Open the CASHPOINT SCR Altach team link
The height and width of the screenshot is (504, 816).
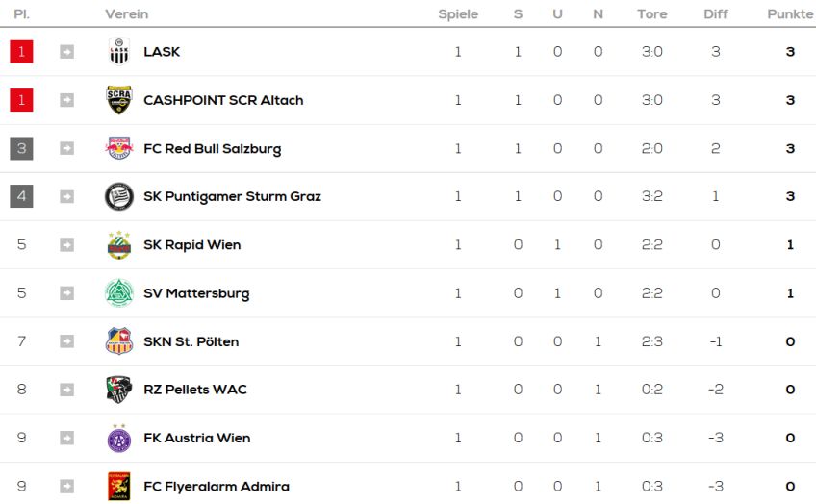point(223,100)
